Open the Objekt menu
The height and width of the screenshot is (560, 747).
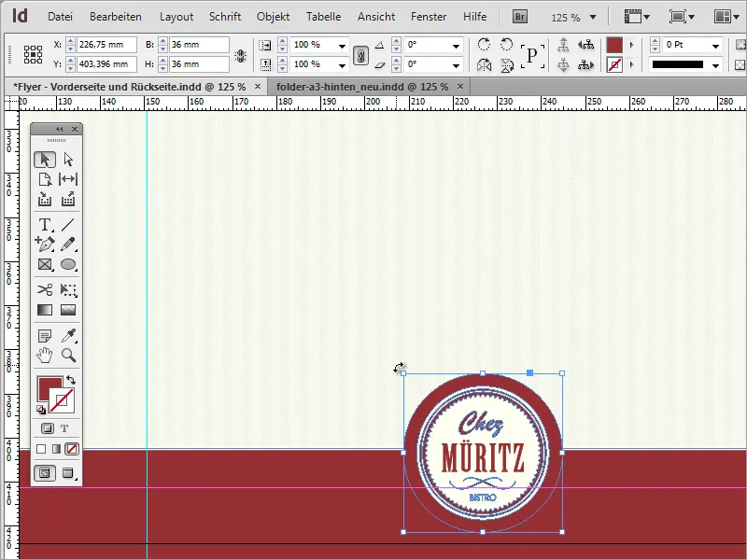[273, 17]
